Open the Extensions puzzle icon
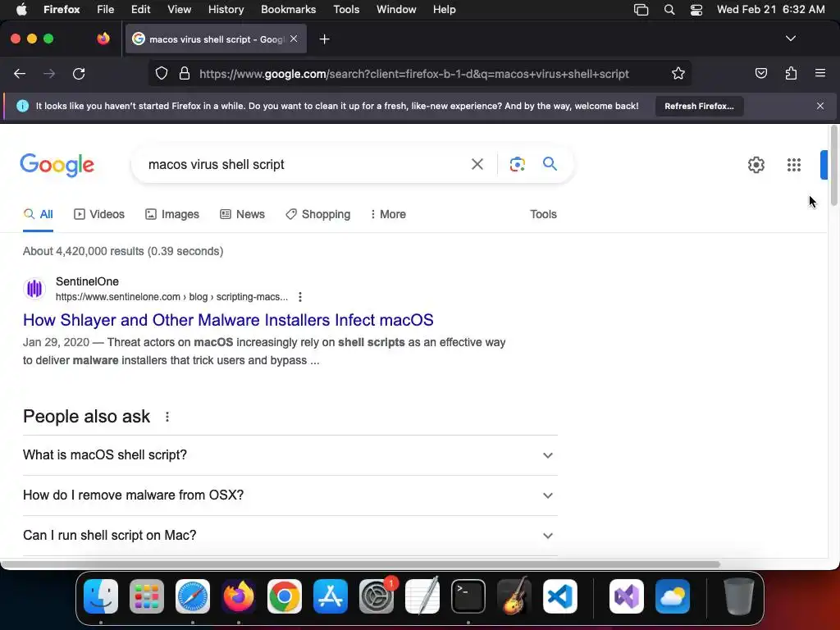840x630 pixels. pos(791,73)
